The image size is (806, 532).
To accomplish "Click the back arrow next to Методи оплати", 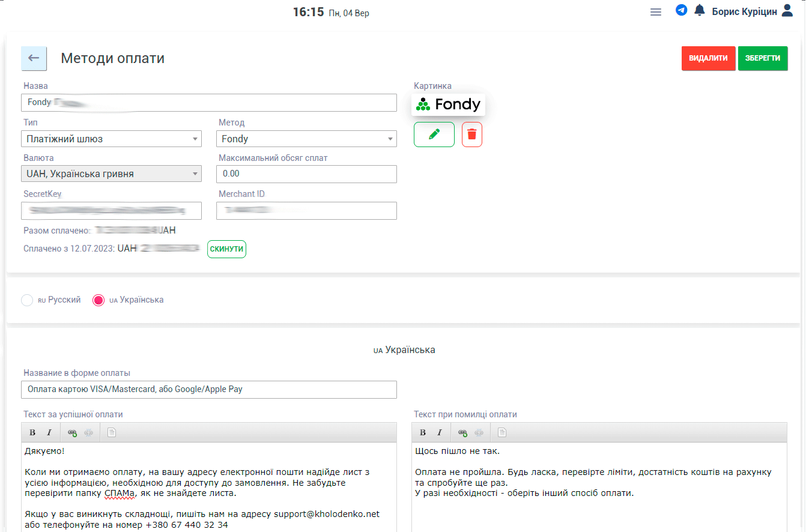I will click(34, 58).
